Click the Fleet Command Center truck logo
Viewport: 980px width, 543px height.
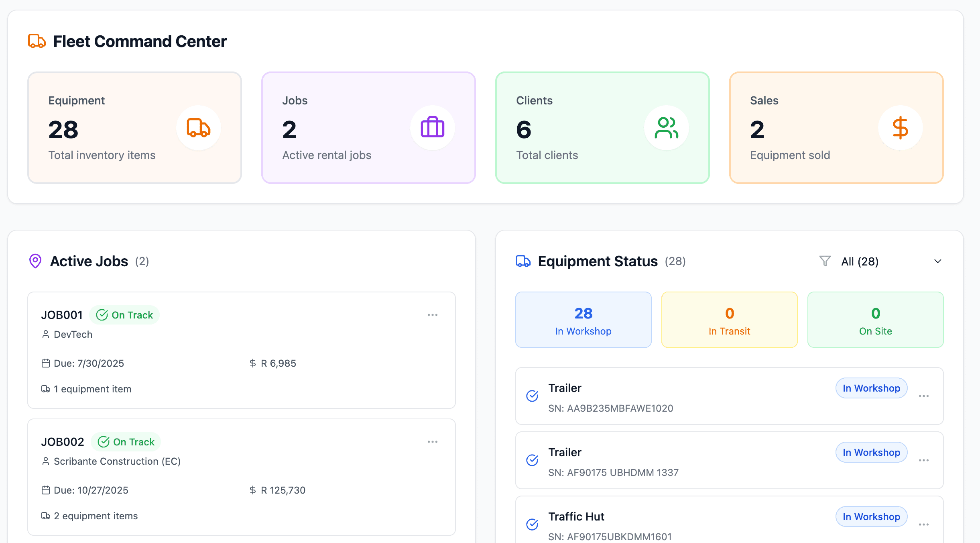point(37,41)
